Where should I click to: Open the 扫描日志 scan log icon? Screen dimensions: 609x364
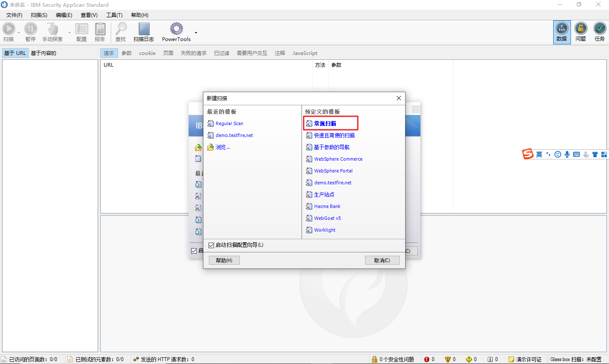(x=144, y=29)
